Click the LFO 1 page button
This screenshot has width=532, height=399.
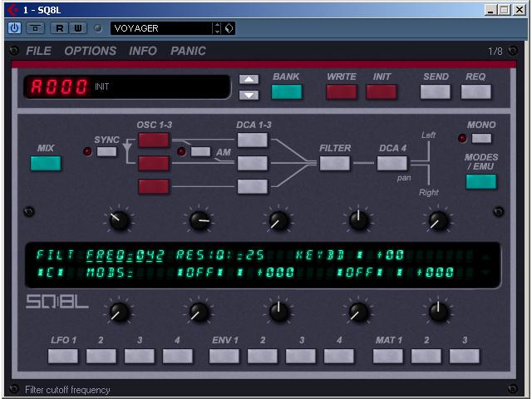click(63, 356)
